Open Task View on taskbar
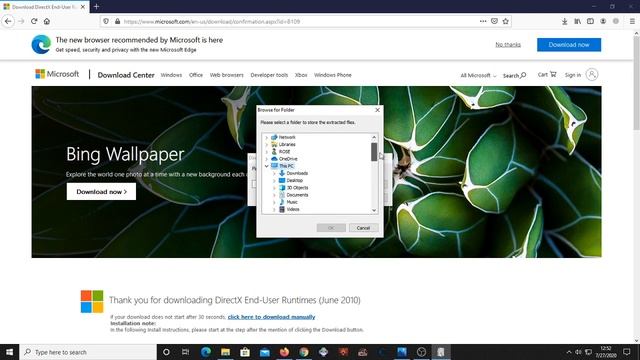This screenshot has height=360, width=640. coord(185,352)
